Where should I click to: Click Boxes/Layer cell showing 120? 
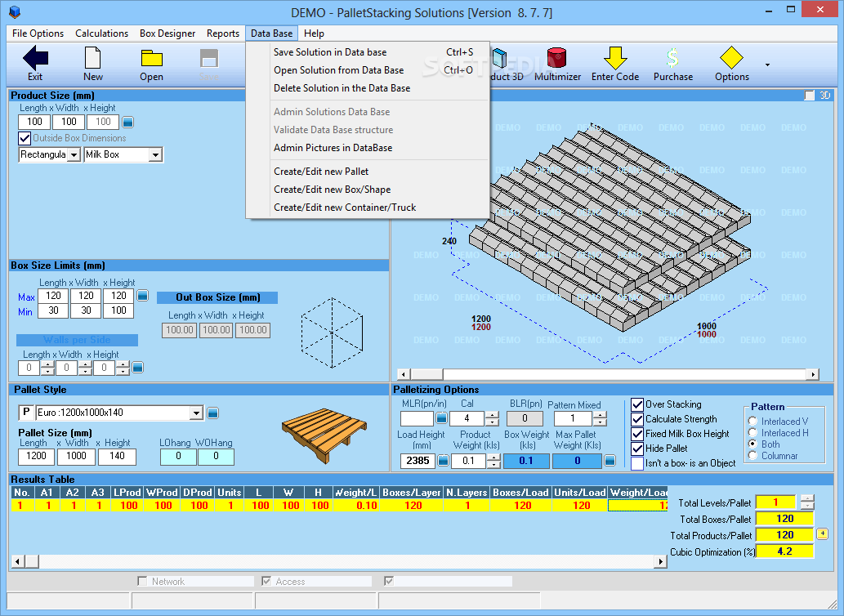[413, 506]
